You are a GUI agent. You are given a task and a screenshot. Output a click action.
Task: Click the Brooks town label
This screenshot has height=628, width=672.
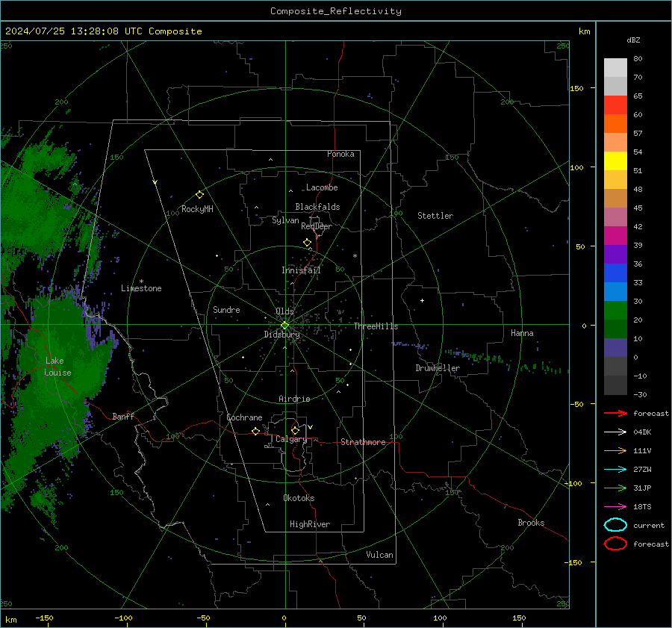[x=531, y=523]
